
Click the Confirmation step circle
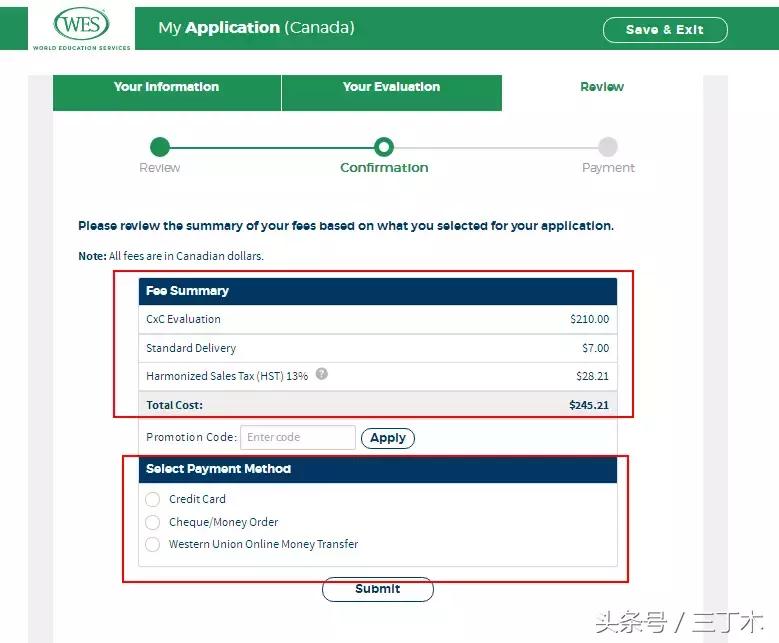384,147
